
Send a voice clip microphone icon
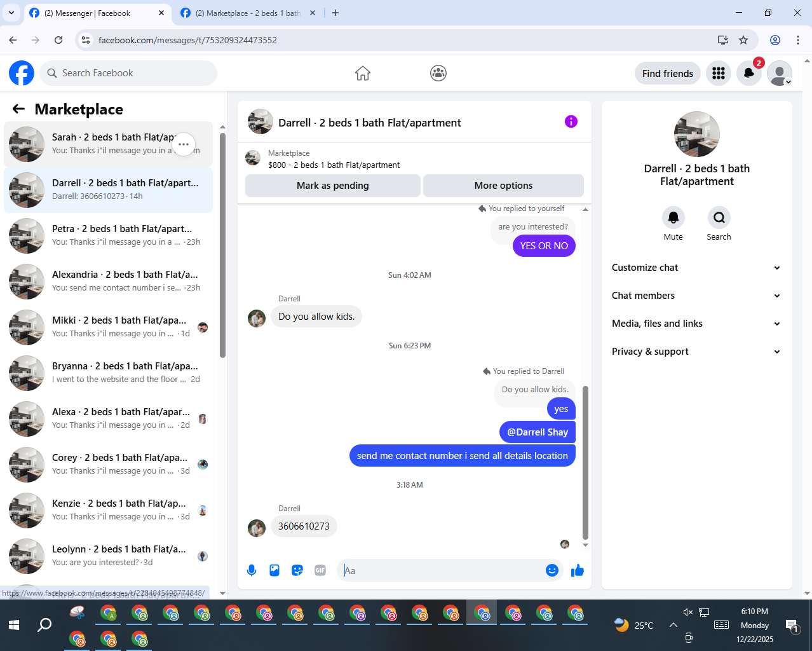click(252, 570)
